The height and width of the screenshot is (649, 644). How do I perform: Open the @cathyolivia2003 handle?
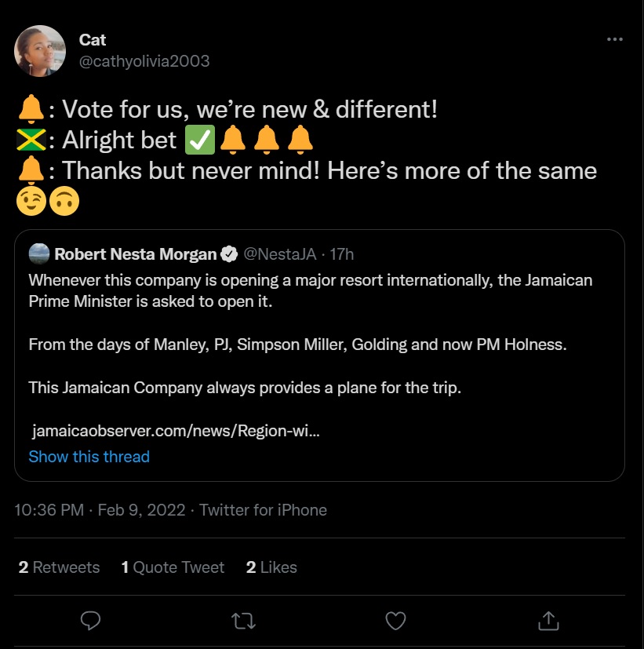144,61
